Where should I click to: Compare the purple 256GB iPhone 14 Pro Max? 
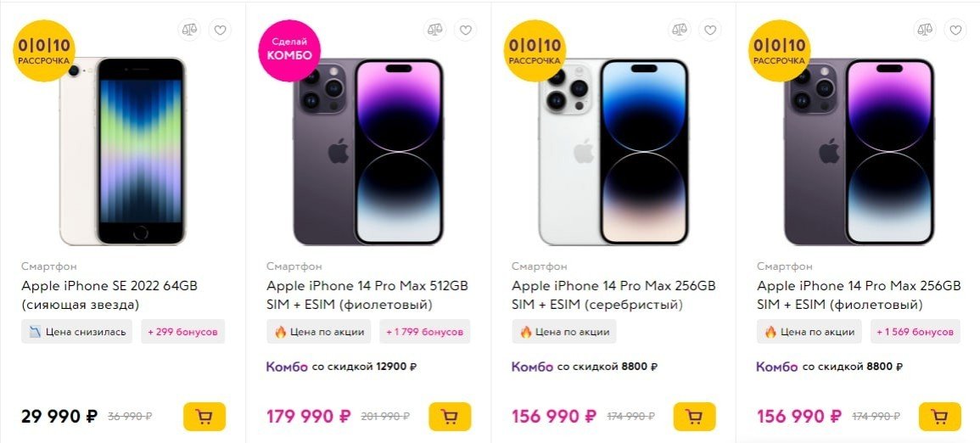925,31
